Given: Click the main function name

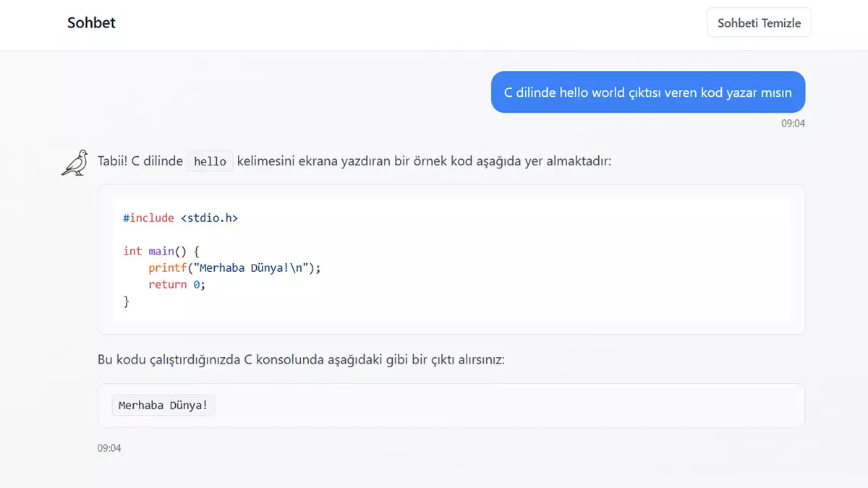Looking at the screenshot, I should (x=161, y=251).
